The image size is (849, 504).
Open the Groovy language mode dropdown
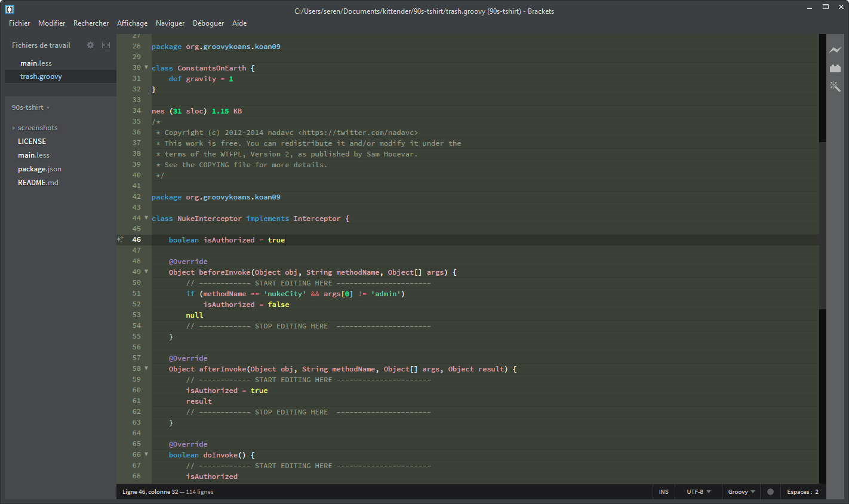click(x=742, y=492)
